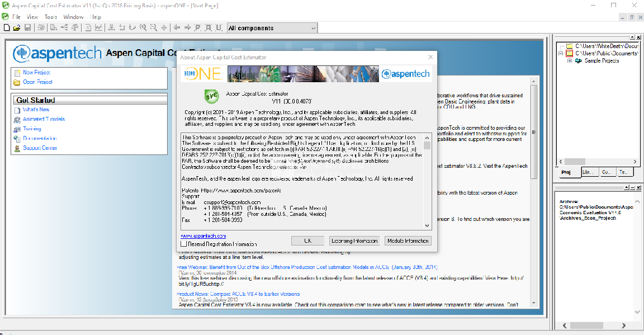Click the aspentech logo in About dialog
This screenshot has height=335, width=644.
click(405, 74)
